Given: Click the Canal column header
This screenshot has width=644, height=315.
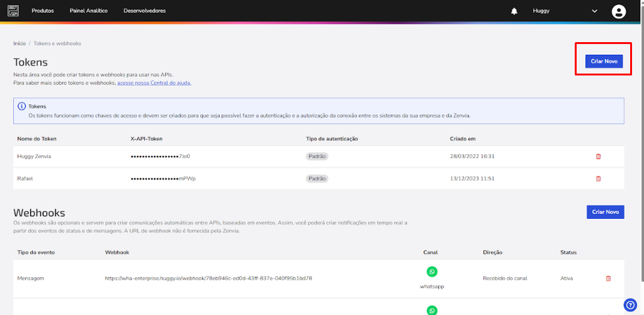Looking at the screenshot, I should (431, 252).
